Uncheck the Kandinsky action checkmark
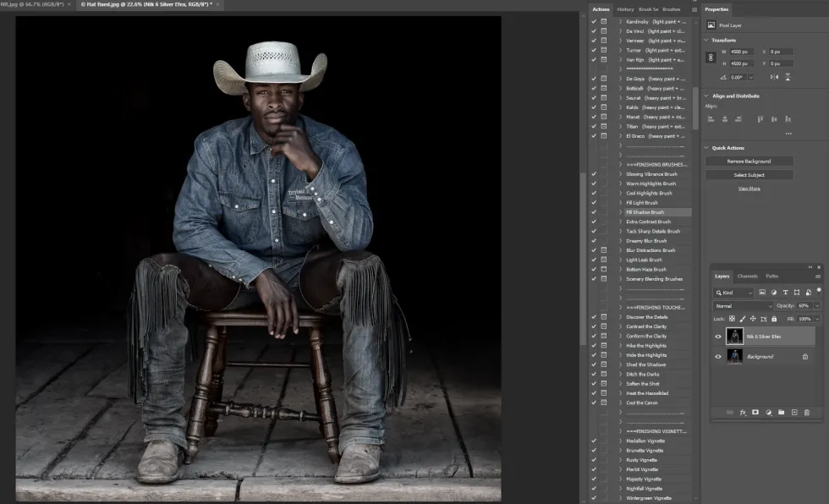This screenshot has width=829, height=504. point(594,21)
